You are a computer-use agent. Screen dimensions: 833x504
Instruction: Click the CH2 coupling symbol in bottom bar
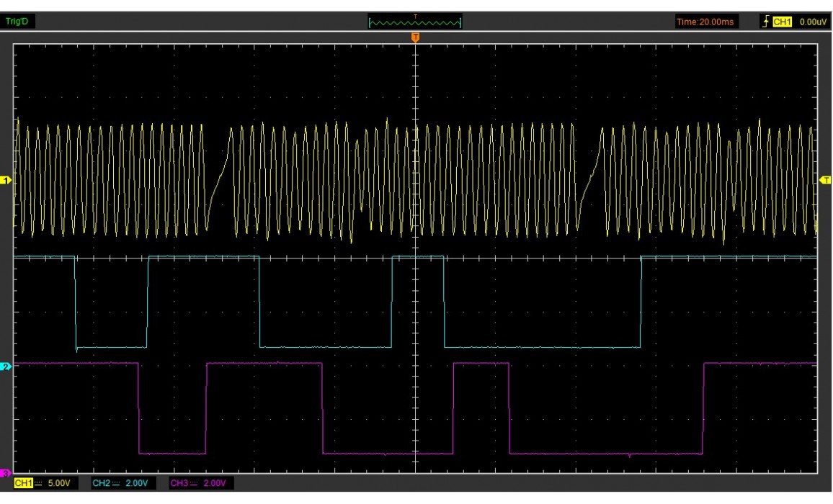117,483
